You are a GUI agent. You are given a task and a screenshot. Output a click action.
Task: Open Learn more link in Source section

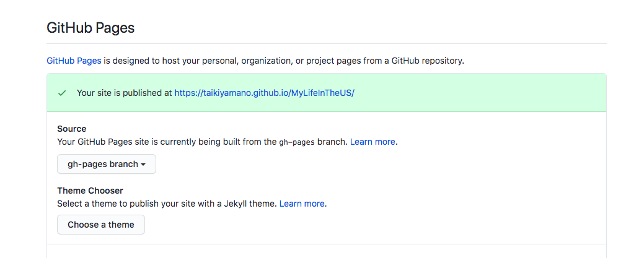coord(373,142)
